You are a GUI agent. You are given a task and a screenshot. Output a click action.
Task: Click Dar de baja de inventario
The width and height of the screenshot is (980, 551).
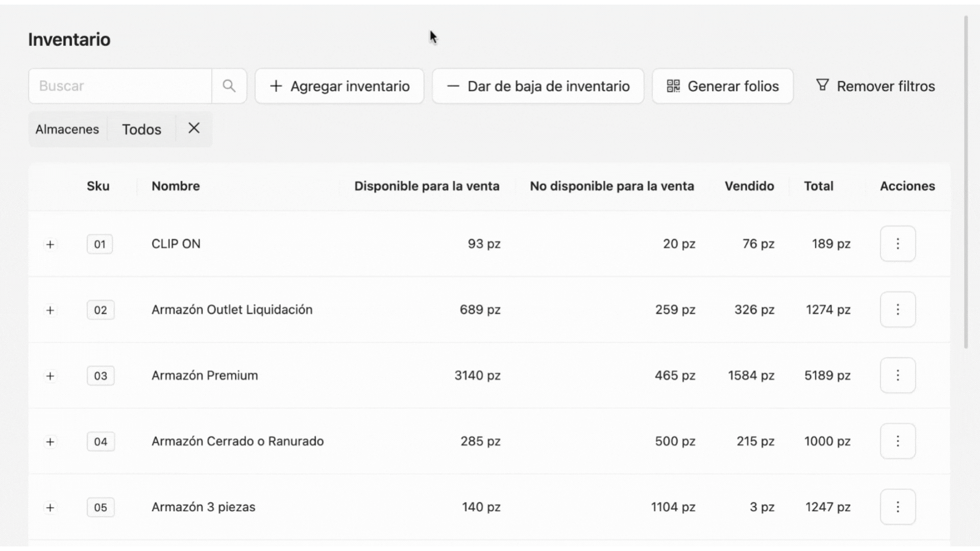[x=538, y=86]
